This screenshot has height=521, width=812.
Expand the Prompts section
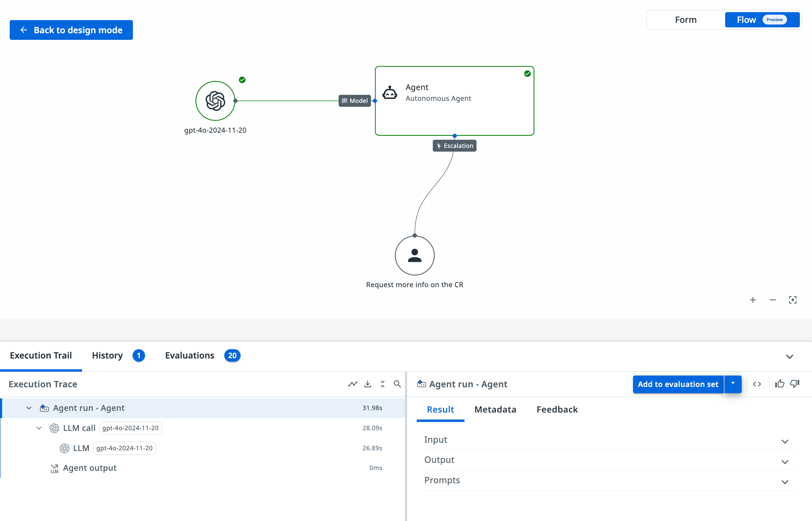[785, 482]
